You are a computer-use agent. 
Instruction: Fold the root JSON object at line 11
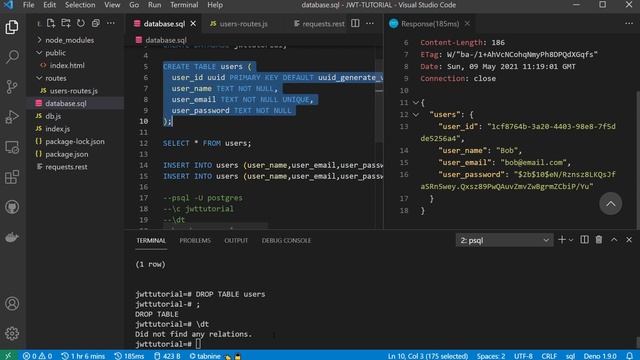[x=416, y=102]
